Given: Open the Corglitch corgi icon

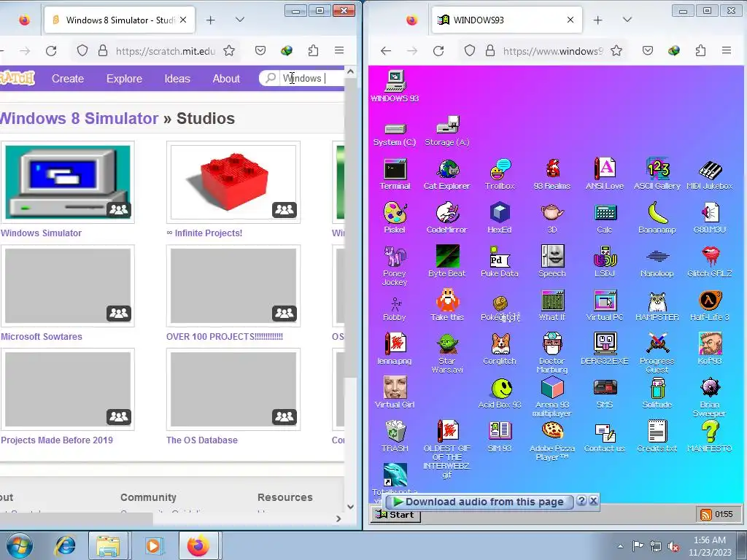Looking at the screenshot, I should coord(500,349).
